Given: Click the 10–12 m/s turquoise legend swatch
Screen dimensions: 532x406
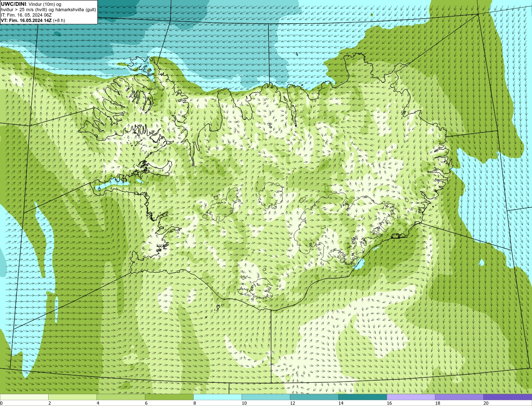Looking at the screenshot, I should 266,397.
